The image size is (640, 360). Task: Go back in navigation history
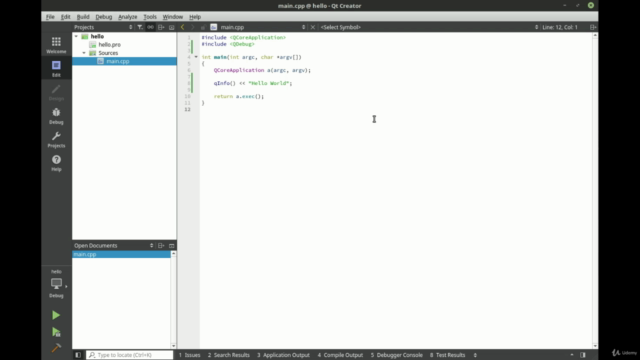pos(182,27)
